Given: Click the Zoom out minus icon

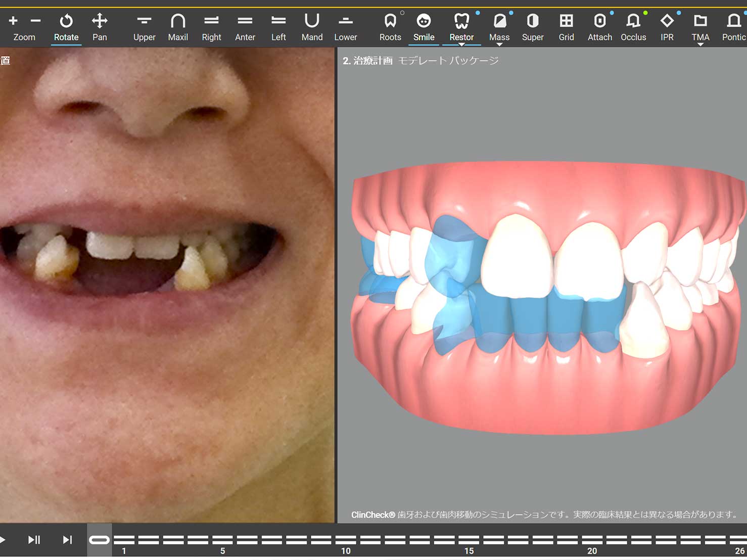Looking at the screenshot, I should pyautogui.click(x=35, y=21).
